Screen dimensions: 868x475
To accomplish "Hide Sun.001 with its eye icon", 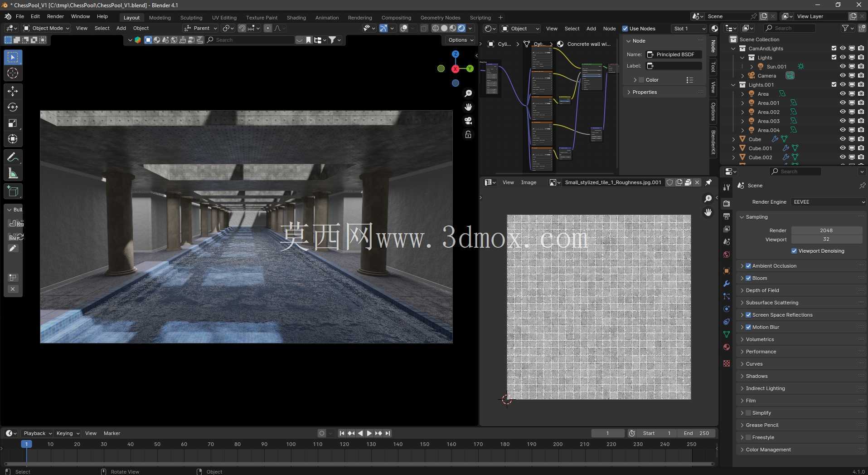I will (843, 67).
